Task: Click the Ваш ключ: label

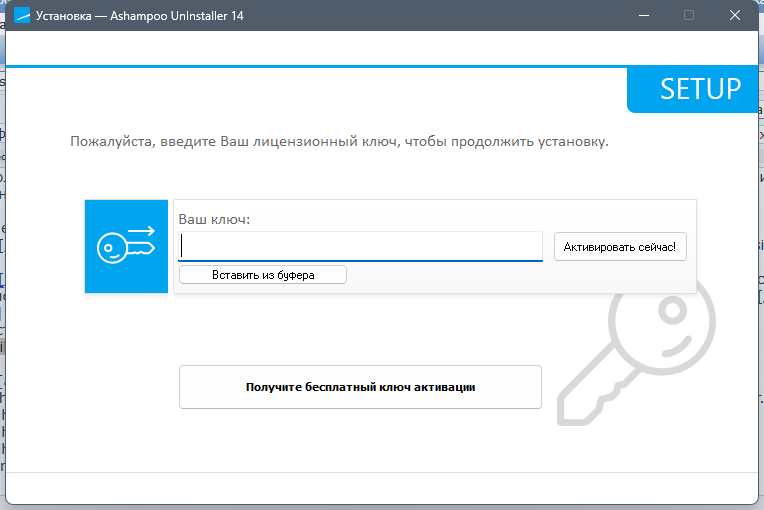Action: [214, 219]
